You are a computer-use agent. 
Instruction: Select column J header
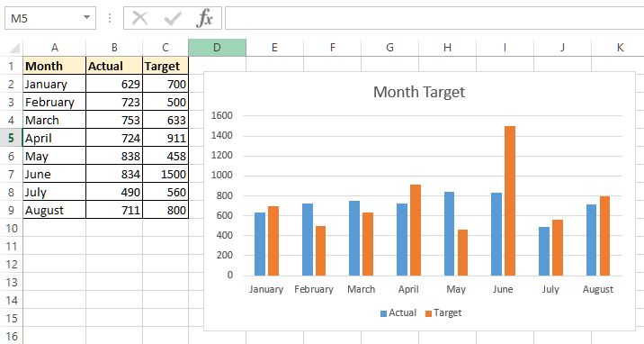click(562, 48)
